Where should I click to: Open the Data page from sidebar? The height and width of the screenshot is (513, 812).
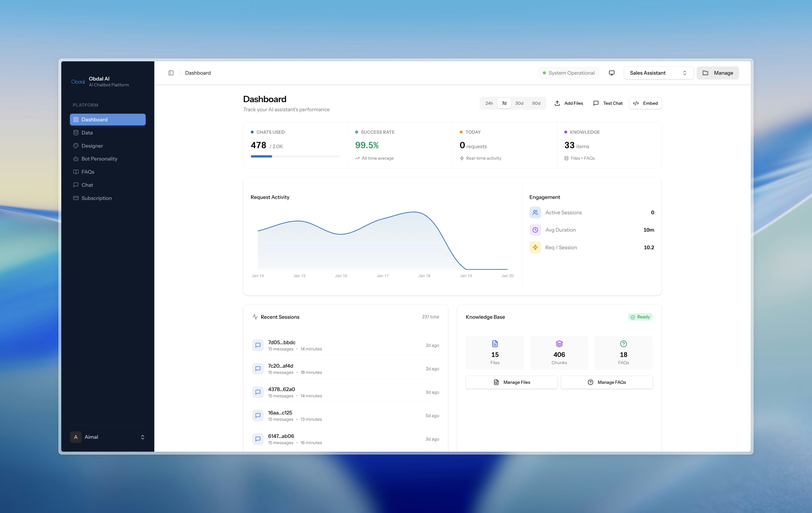(108, 133)
